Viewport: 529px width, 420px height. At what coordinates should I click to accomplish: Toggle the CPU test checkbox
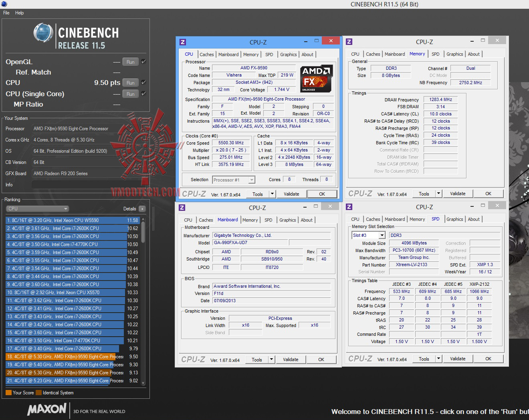click(x=143, y=83)
